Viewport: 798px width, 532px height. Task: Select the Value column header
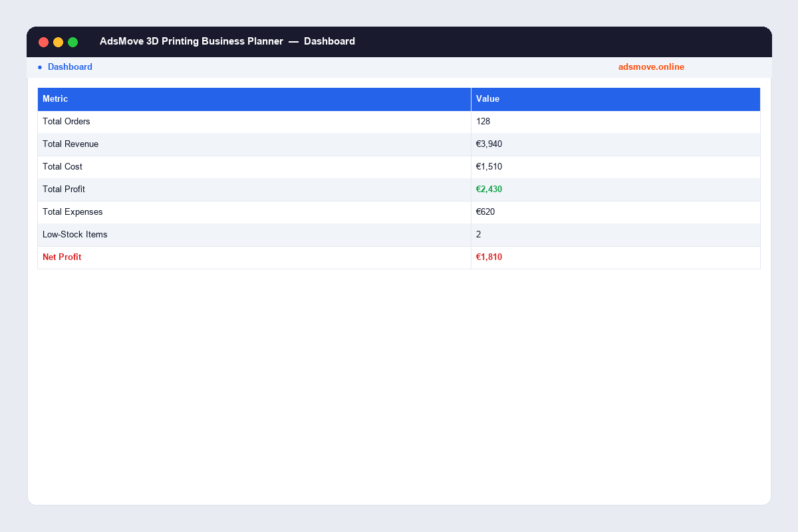[x=616, y=99]
